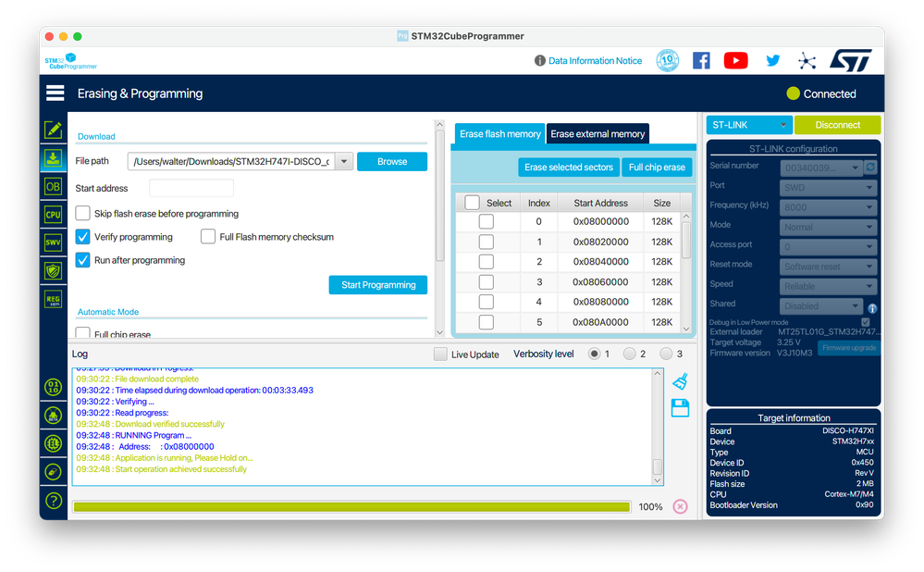The height and width of the screenshot is (572, 924).
Task: Click the Start address input field
Action: (x=191, y=188)
